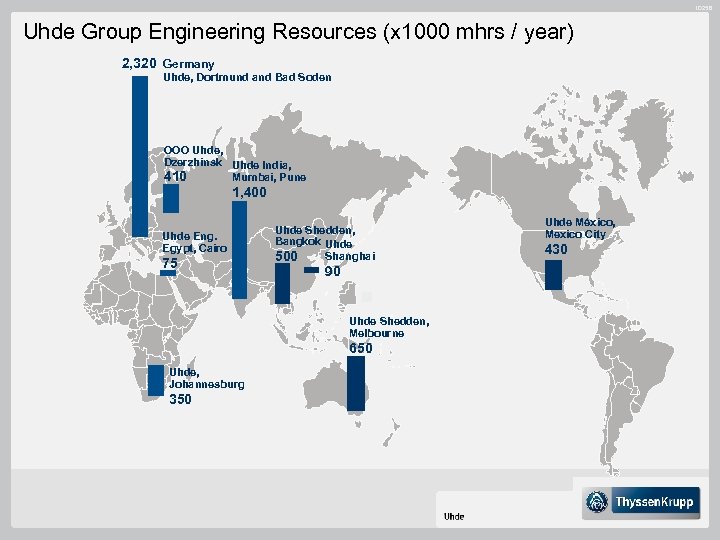Screen dimensions: 720x540
Task: Click the 'Uhde, Johannesburg' label
Action: tap(206, 378)
